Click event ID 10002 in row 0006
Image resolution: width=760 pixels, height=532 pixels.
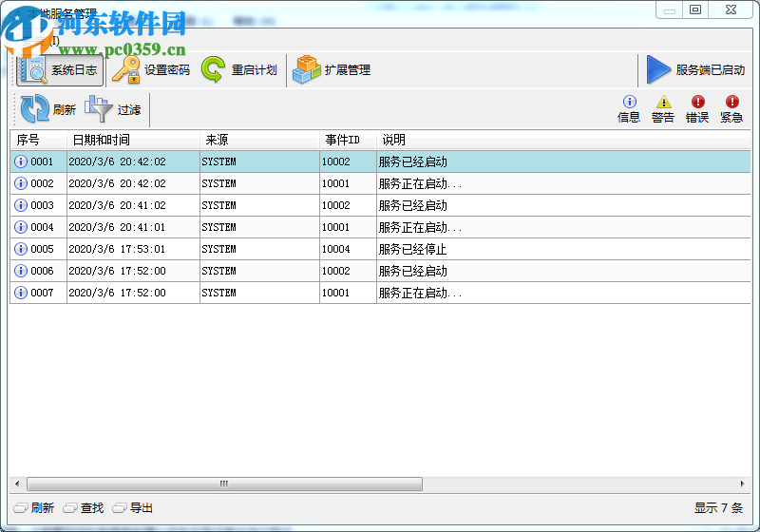pyautogui.click(x=336, y=271)
